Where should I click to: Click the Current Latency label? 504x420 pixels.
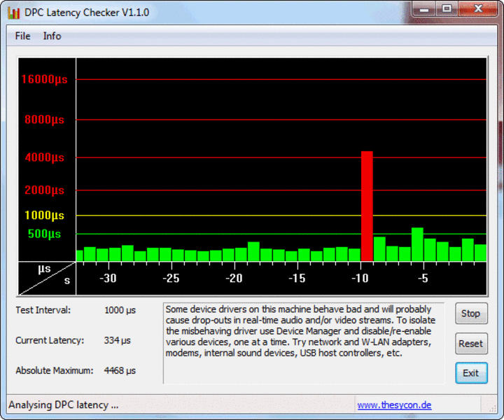pos(50,340)
